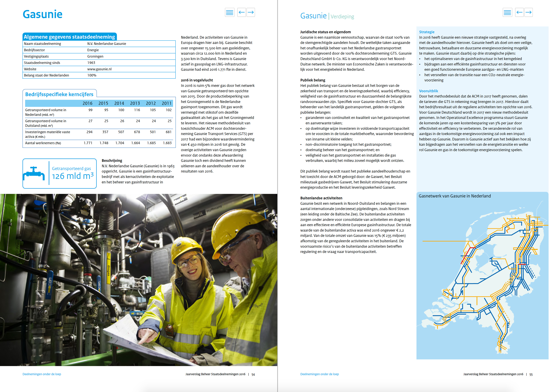Click the Gasunie gas network map of Netherlands
555x392 pixels.
(482, 278)
